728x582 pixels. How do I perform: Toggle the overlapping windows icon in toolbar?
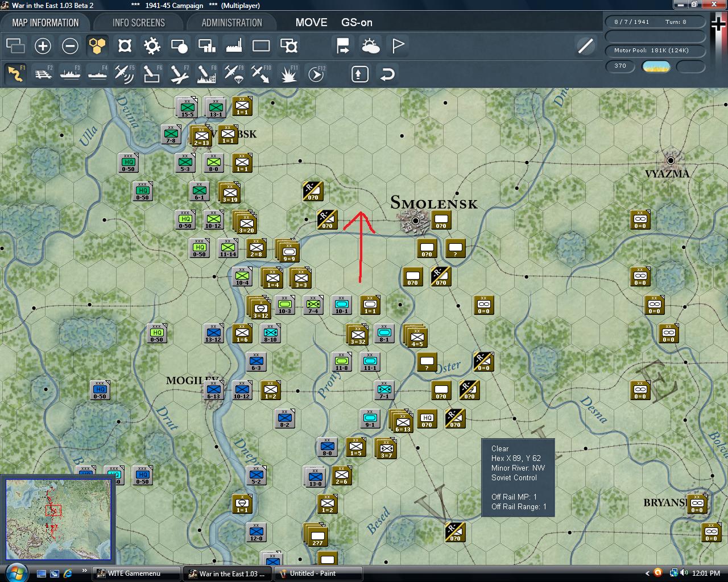(x=15, y=46)
